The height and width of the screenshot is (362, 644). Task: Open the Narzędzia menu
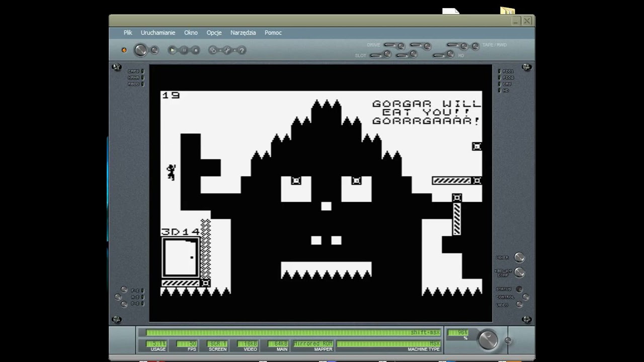coord(243,33)
